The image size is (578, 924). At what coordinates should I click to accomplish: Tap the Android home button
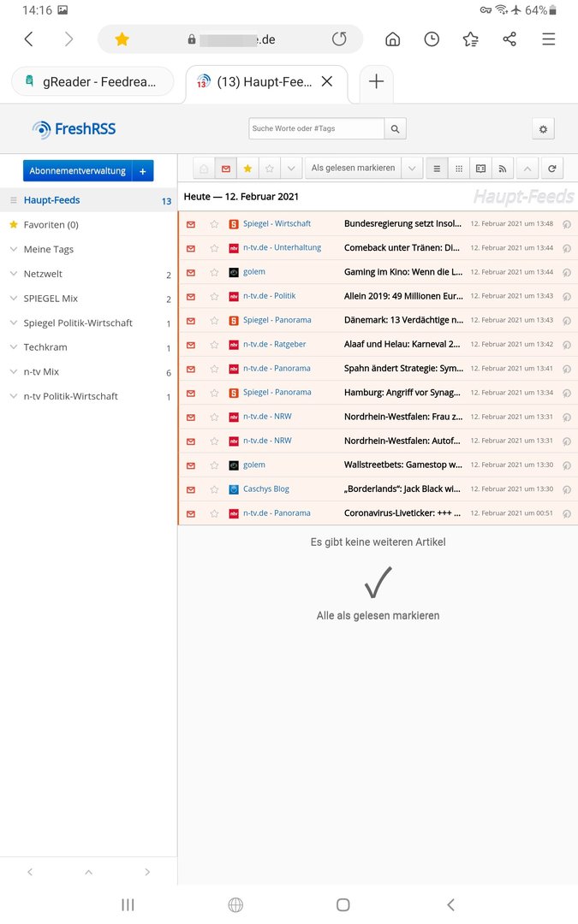pos(343,904)
